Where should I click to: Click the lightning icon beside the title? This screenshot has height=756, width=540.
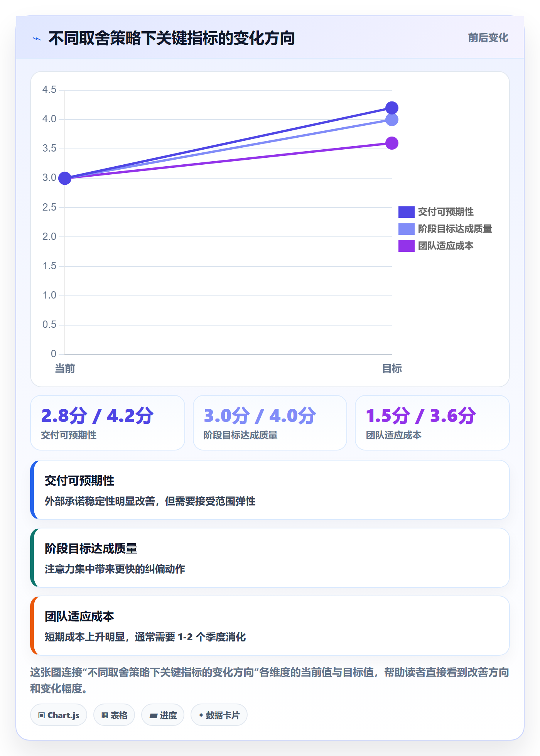click(37, 39)
